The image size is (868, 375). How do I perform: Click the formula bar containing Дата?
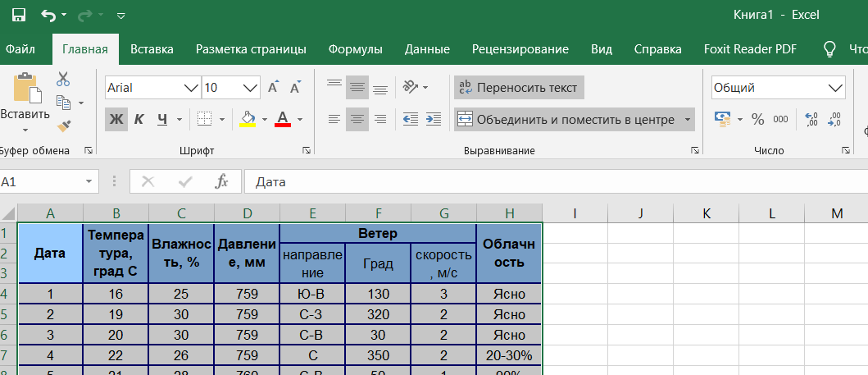pos(556,181)
